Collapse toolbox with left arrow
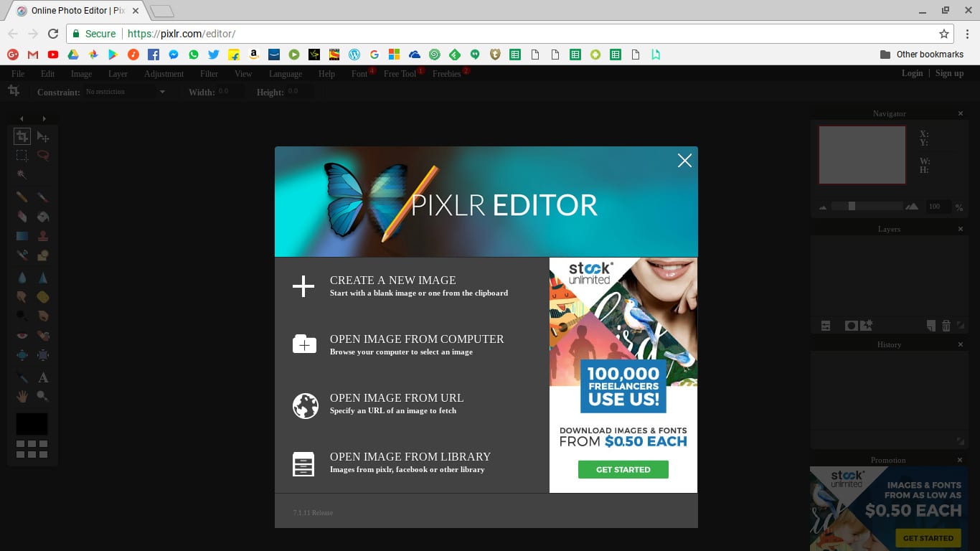 click(22, 118)
